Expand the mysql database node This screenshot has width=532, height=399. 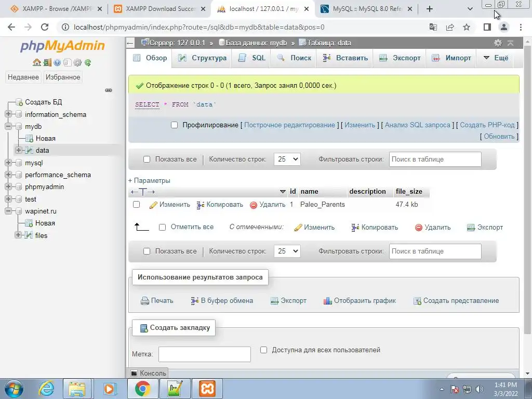point(8,163)
